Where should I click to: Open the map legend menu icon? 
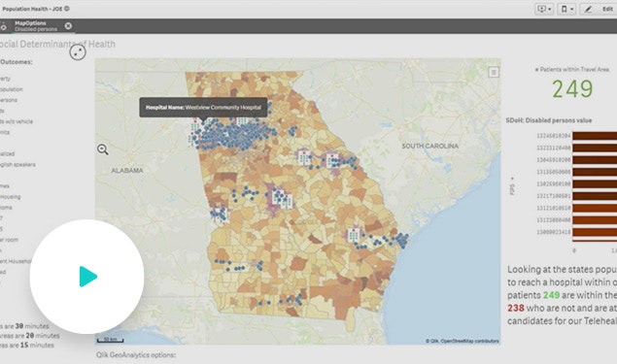coord(494,72)
